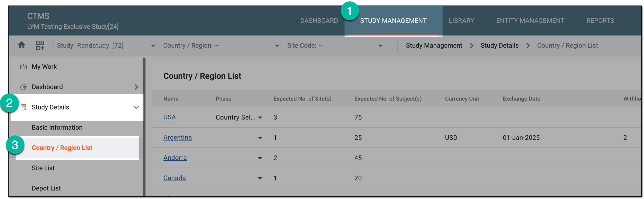
Task: Click the Currency Unit column header
Action: 462,99
